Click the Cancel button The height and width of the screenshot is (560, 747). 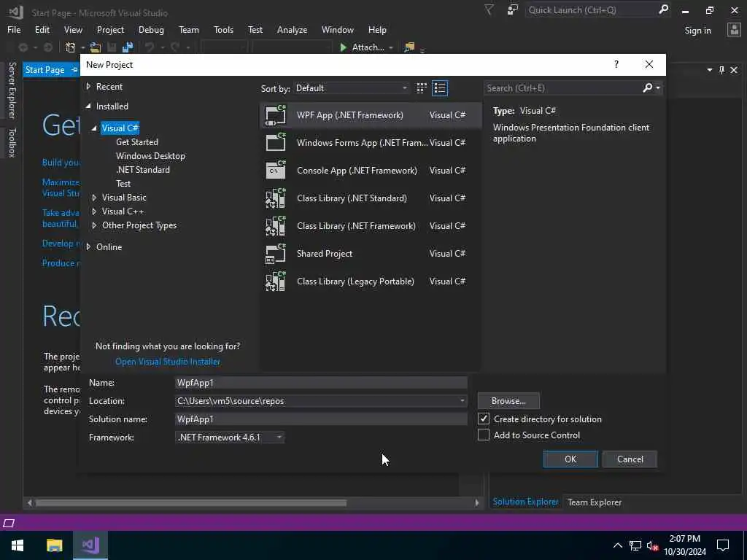click(x=630, y=459)
